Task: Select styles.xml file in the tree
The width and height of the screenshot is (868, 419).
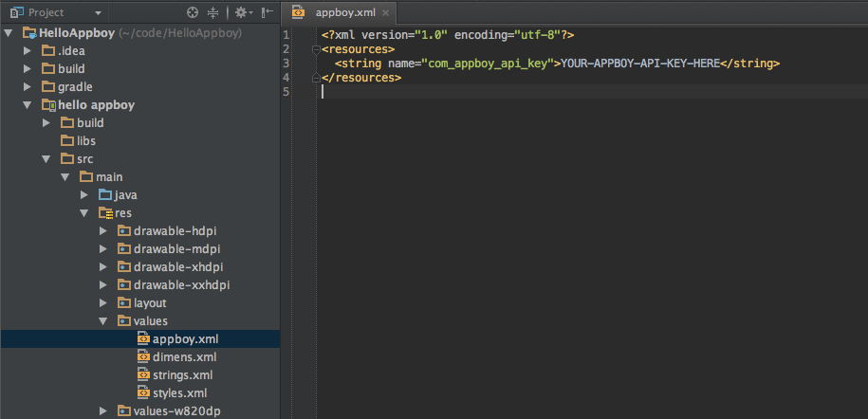Action: coord(179,393)
